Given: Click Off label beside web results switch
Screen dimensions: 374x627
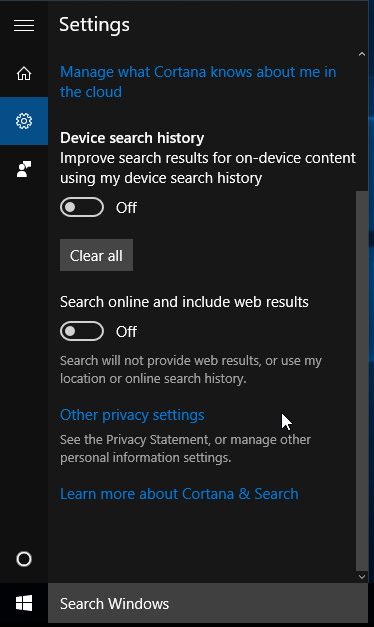Looking at the screenshot, I should [x=126, y=331].
